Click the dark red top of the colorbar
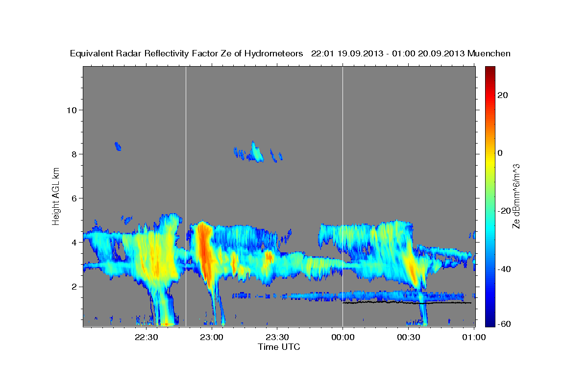The image size is (588, 392). tap(490, 71)
